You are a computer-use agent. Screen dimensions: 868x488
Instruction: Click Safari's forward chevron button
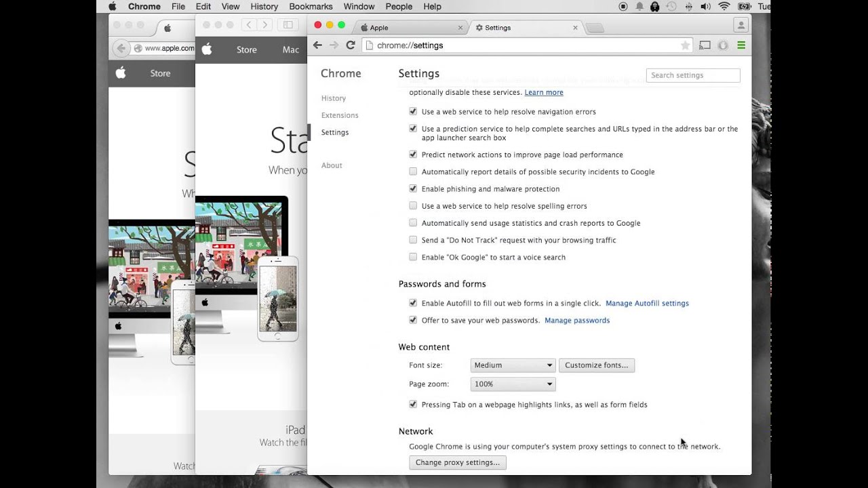264,25
